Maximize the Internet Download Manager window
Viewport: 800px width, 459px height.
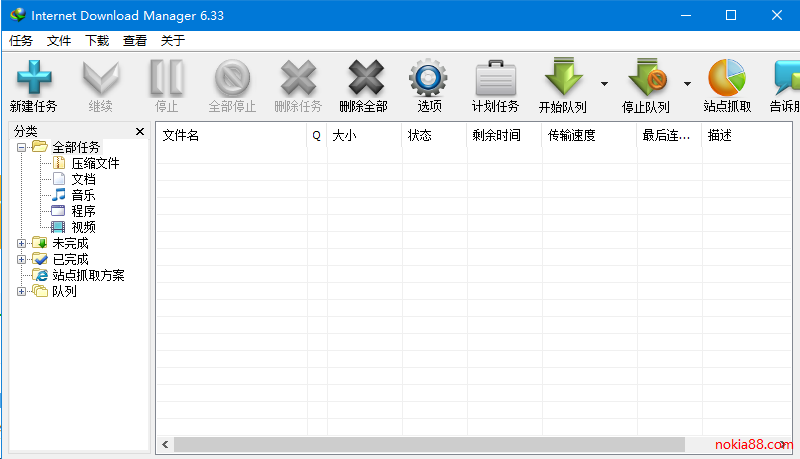tap(731, 15)
